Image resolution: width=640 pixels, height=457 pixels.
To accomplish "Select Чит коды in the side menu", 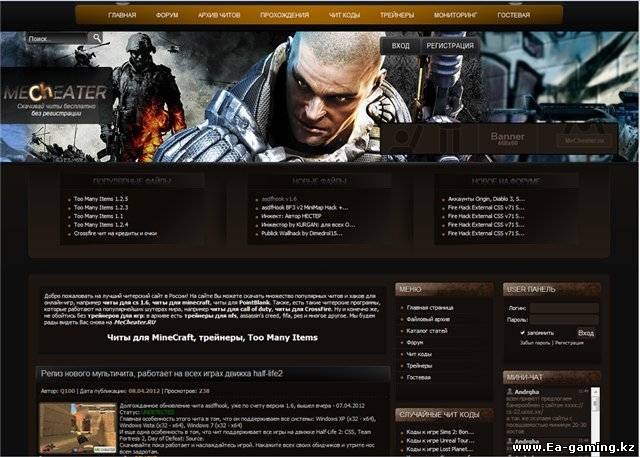I will (x=419, y=354).
